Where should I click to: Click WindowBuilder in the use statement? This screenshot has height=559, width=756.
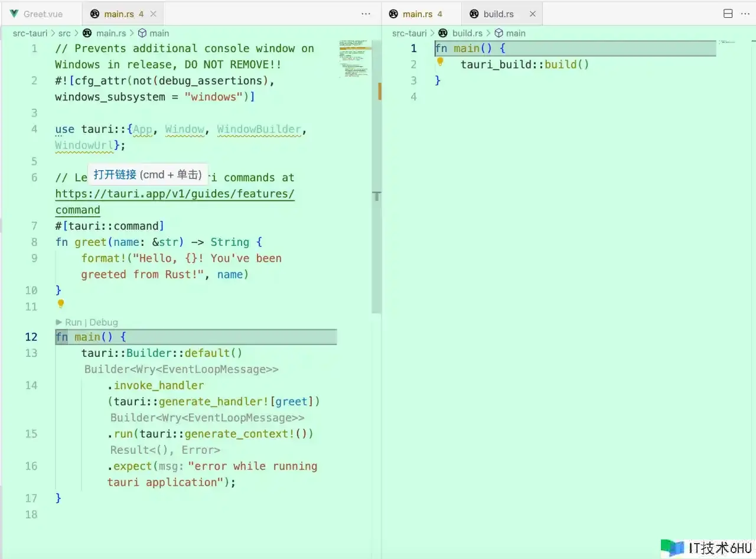coord(259,129)
